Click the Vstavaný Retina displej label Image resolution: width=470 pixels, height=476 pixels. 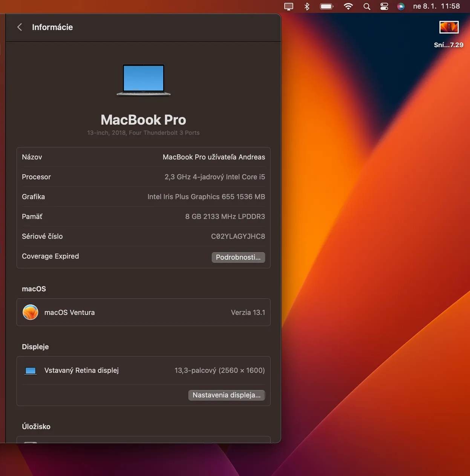(x=81, y=370)
